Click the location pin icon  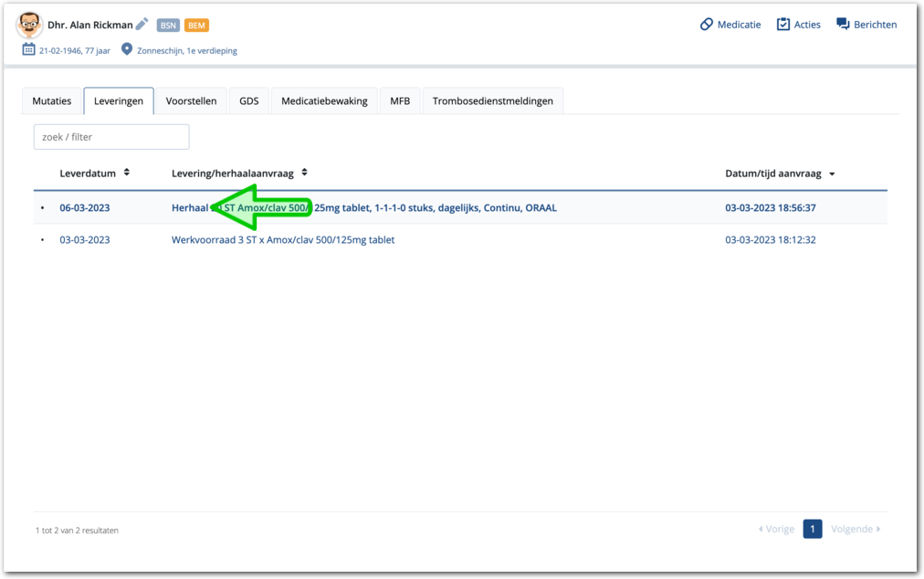(127, 49)
